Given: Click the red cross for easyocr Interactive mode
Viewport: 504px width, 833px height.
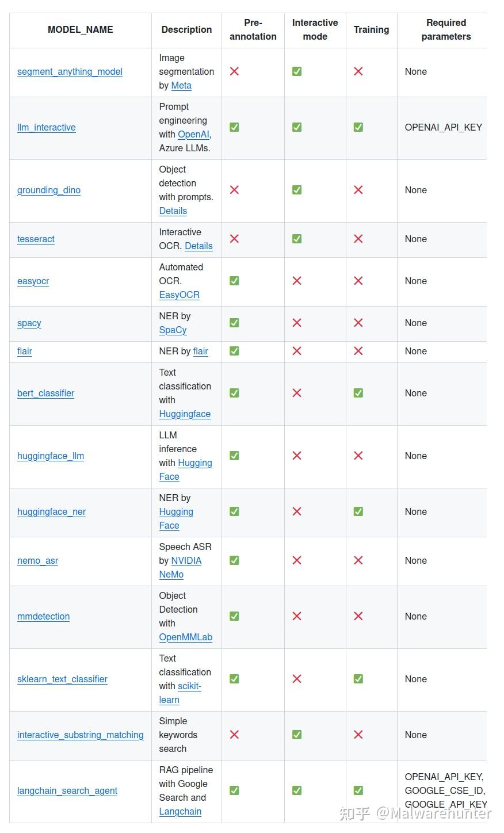Looking at the screenshot, I should coord(297,281).
